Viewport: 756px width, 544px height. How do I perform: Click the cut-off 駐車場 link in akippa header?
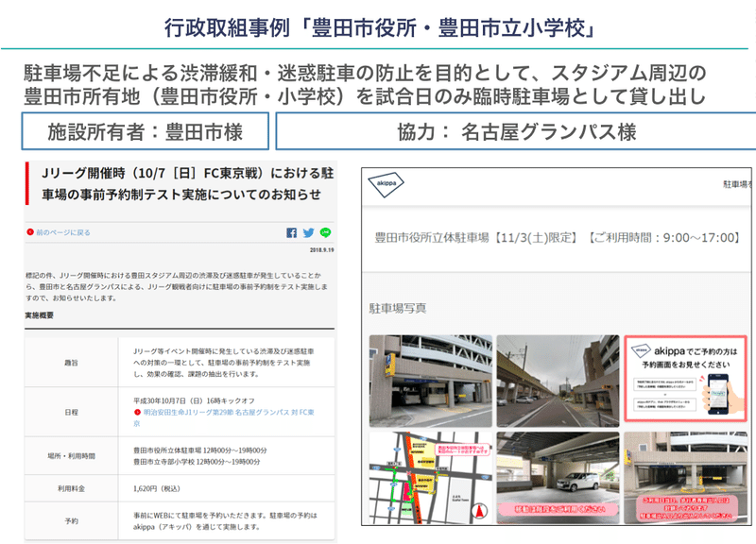737,184
